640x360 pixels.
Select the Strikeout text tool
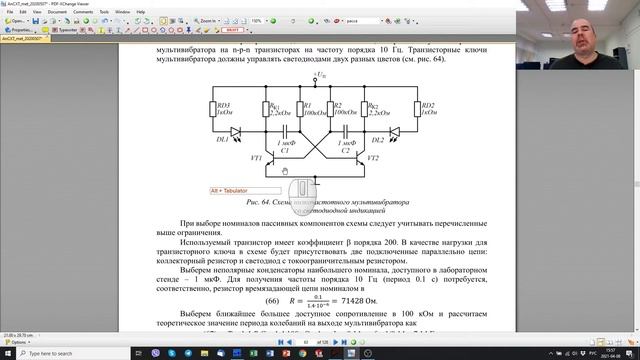click(110, 30)
